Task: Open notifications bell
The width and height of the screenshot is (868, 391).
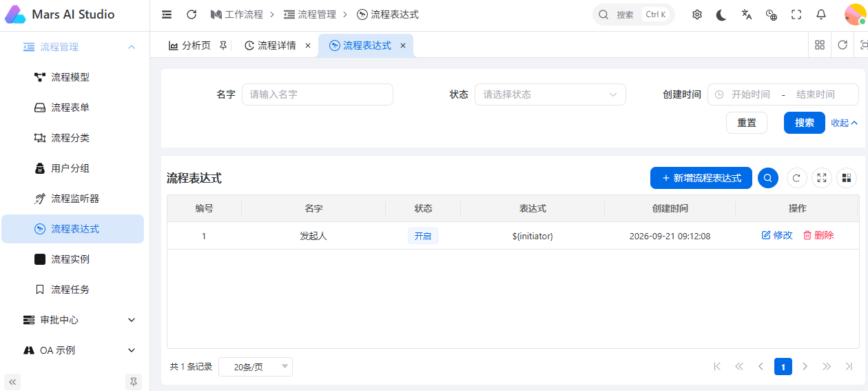Action: pyautogui.click(x=821, y=14)
